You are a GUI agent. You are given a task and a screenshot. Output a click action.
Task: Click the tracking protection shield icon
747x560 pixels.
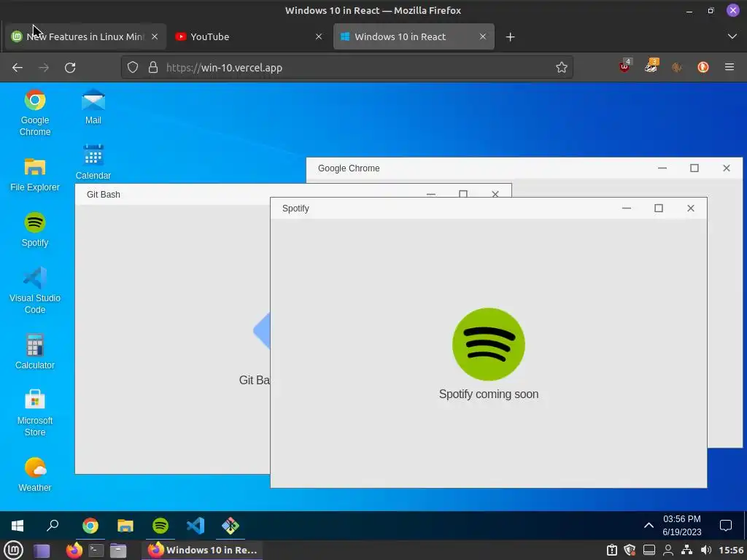pyautogui.click(x=133, y=68)
